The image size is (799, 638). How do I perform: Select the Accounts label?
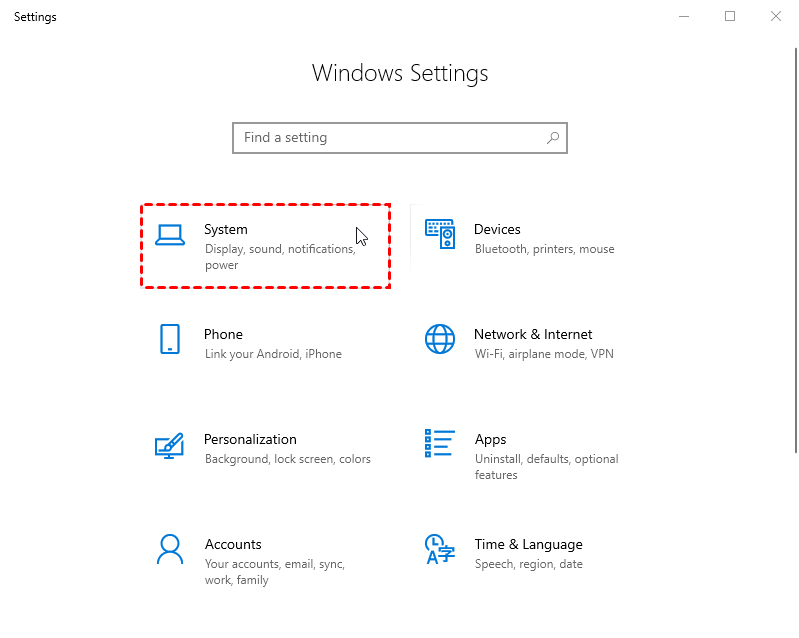pyautogui.click(x=233, y=544)
